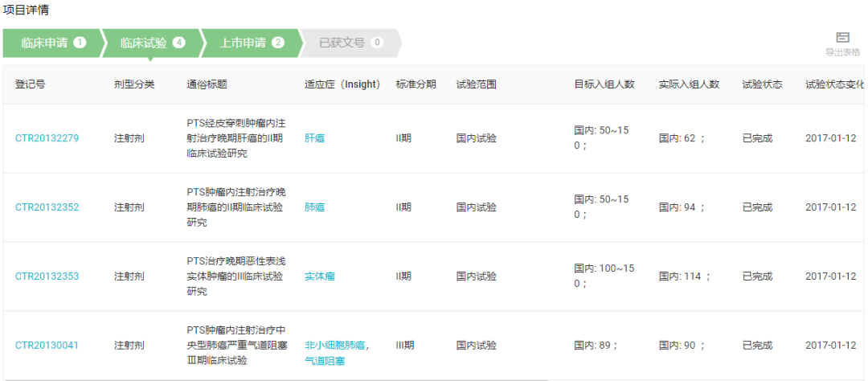Click the 实际入组人数 column header
Screen dimensions: 868x381
click(688, 84)
